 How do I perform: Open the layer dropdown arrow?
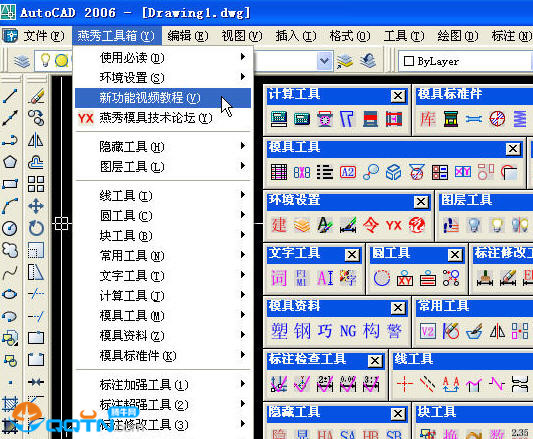point(325,61)
